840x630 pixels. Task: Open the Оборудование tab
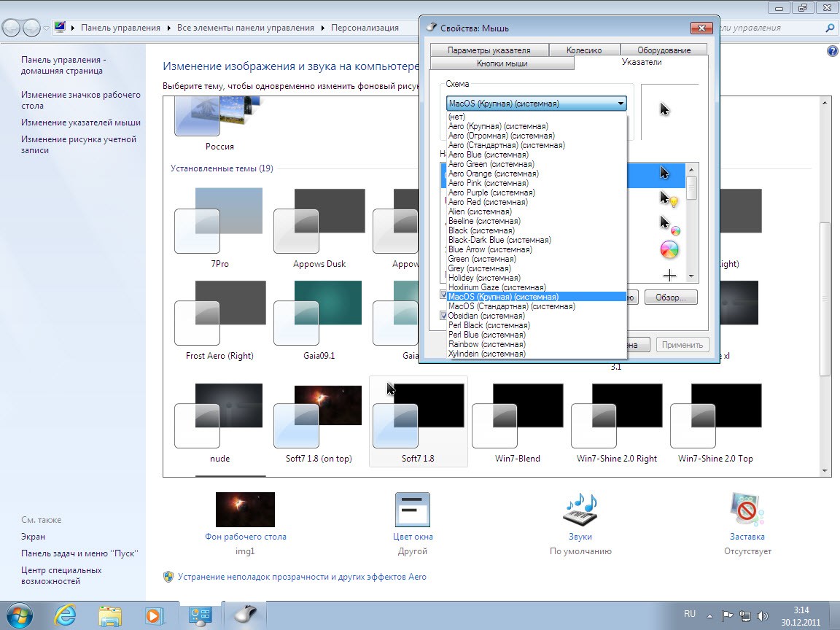pyautogui.click(x=664, y=50)
